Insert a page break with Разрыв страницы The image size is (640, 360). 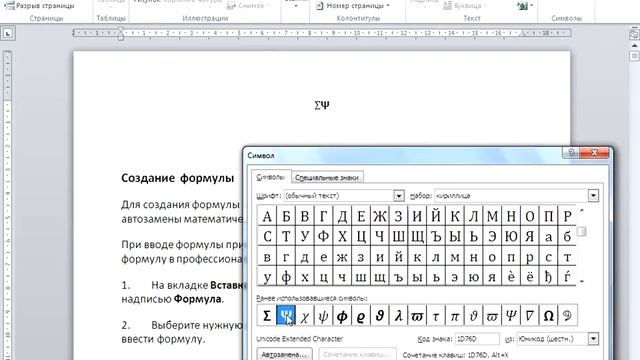(x=40, y=6)
